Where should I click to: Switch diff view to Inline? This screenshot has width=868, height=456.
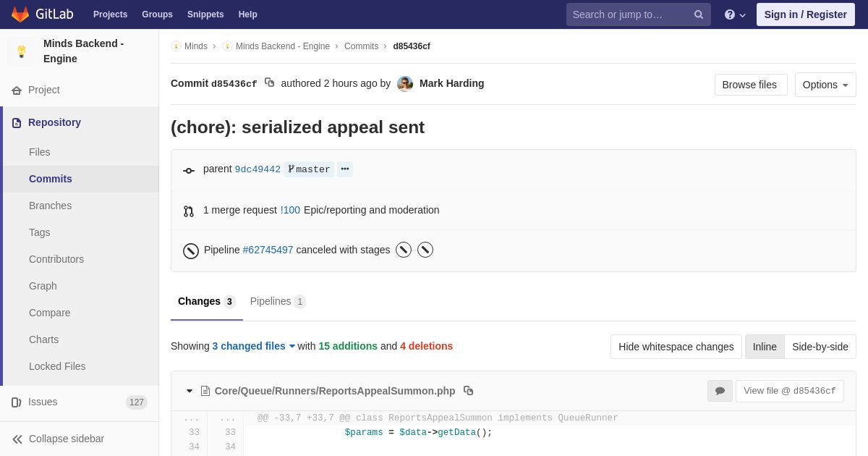(x=765, y=347)
